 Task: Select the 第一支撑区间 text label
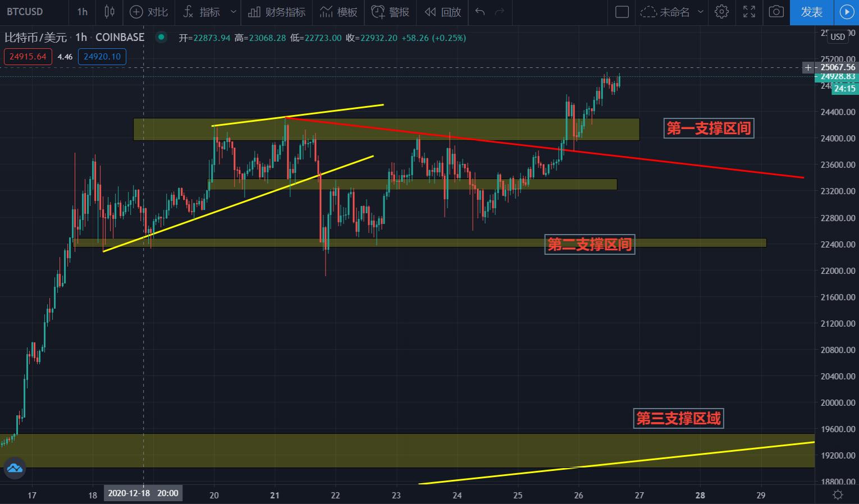point(709,129)
